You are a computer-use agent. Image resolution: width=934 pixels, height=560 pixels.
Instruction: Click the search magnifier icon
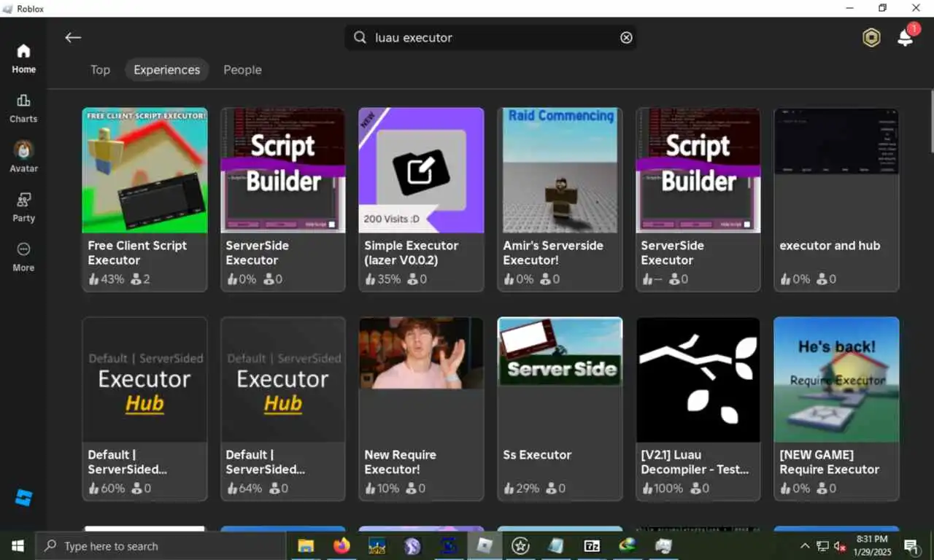coord(360,37)
